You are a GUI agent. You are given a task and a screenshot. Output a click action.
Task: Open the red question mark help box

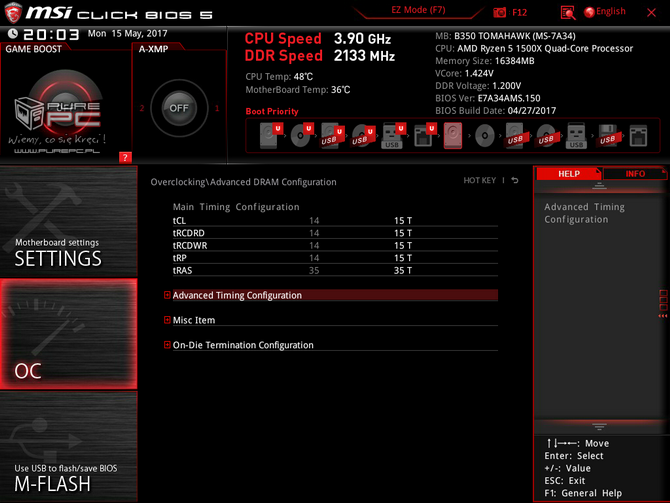pos(125,157)
